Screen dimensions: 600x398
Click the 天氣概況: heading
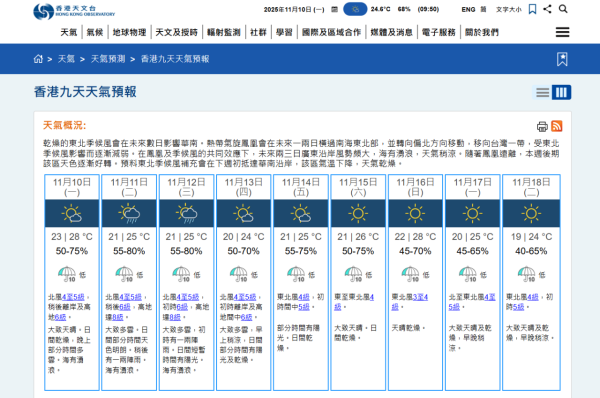tap(64, 126)
